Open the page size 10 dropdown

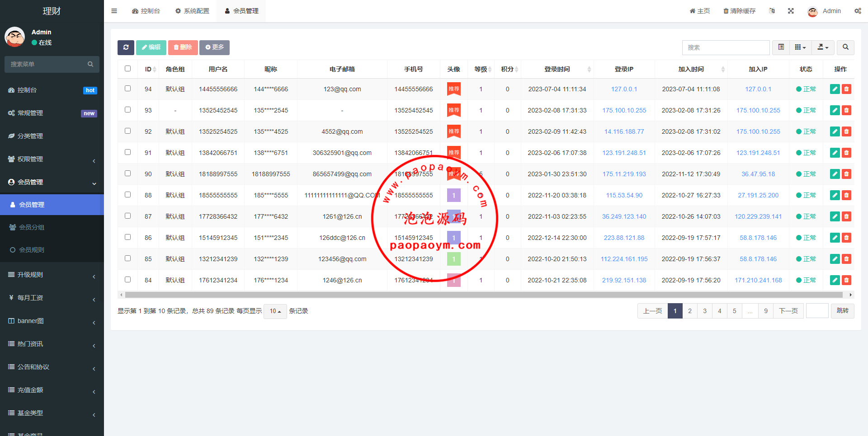tap(275, 311)
